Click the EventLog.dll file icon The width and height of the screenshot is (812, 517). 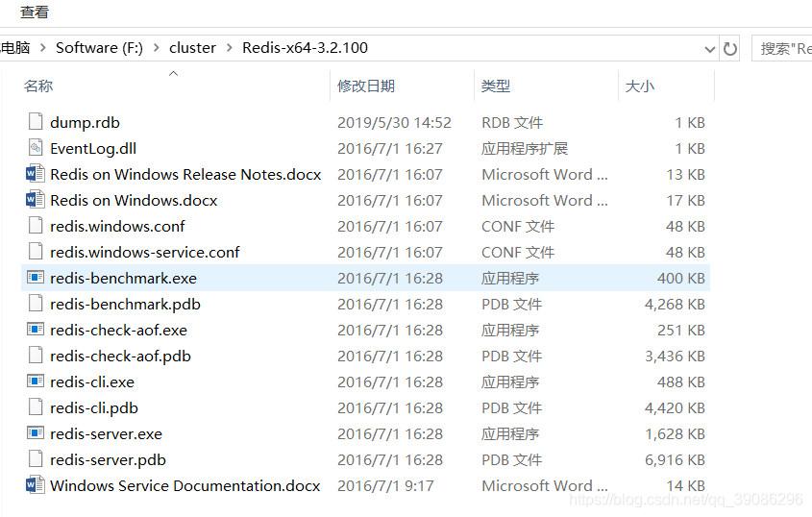tap(36, 148)
